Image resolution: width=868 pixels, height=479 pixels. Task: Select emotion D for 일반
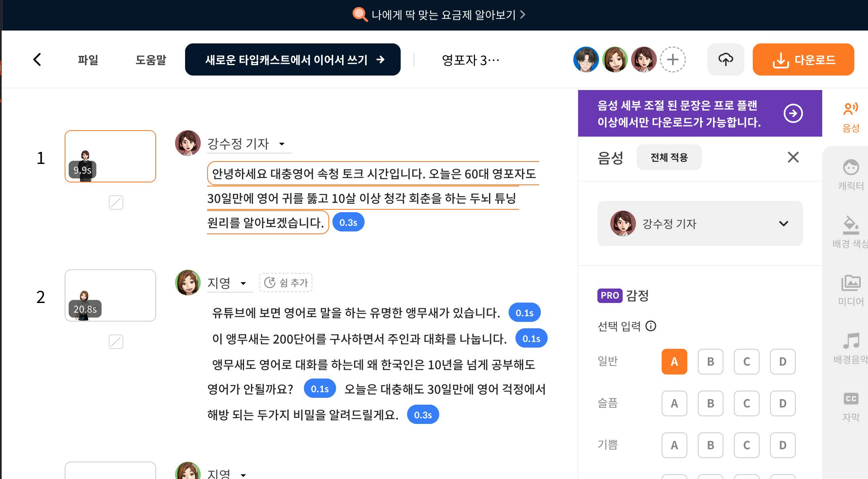pyautogui.click(x=782, y=361)
